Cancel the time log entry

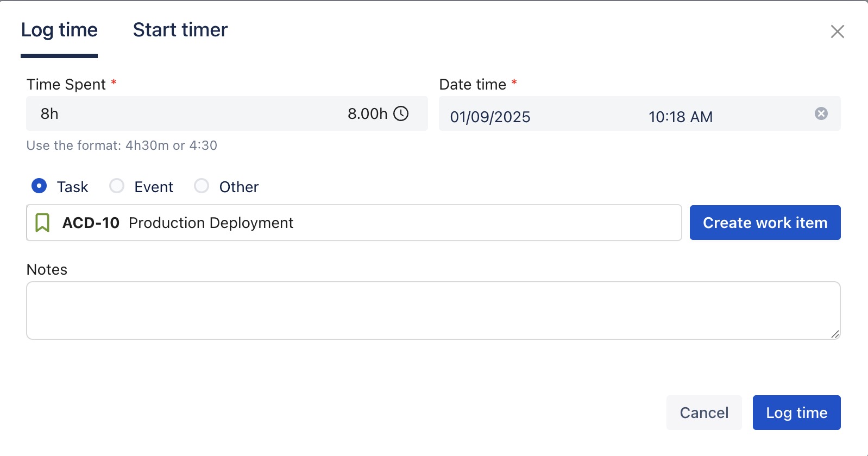(x=704, y=413)
